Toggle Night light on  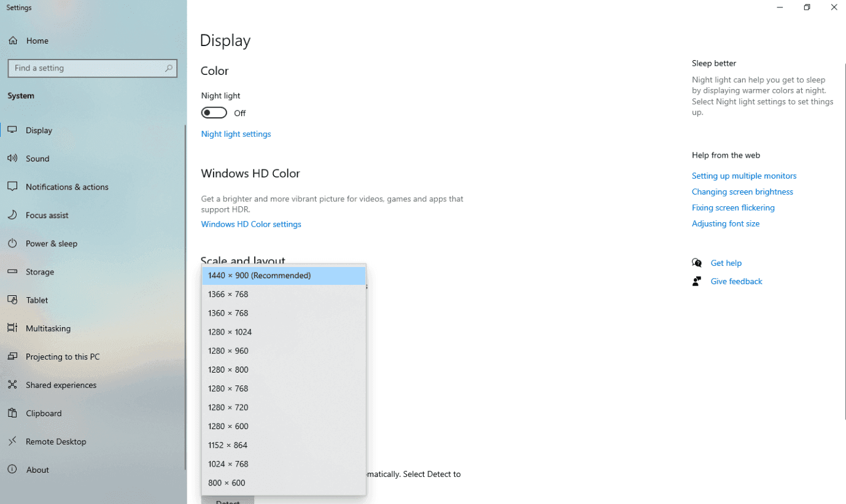click(x=214, y=112)
